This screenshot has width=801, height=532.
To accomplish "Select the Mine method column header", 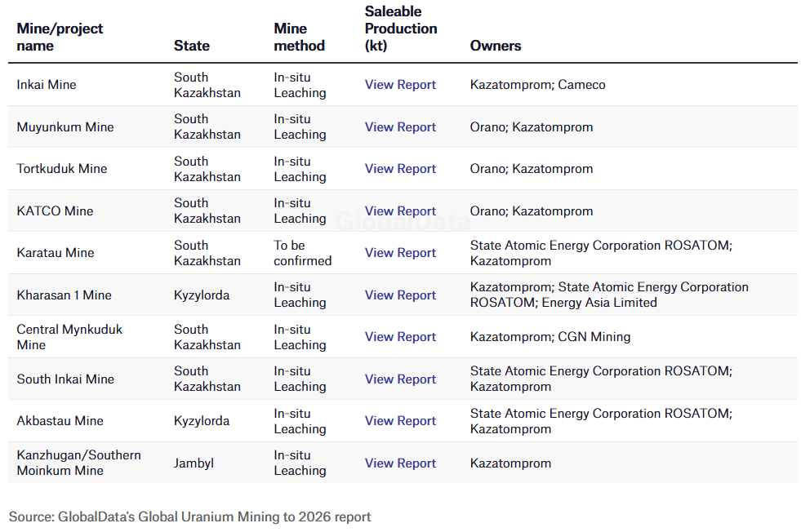I will pos(300,38).
